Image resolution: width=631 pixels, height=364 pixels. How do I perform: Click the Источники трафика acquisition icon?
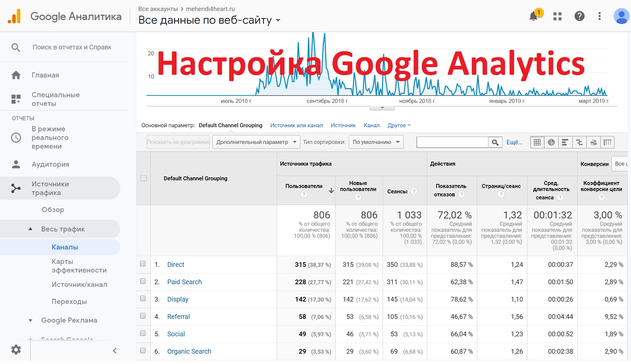pyautogui.click(x=16, y=188)
